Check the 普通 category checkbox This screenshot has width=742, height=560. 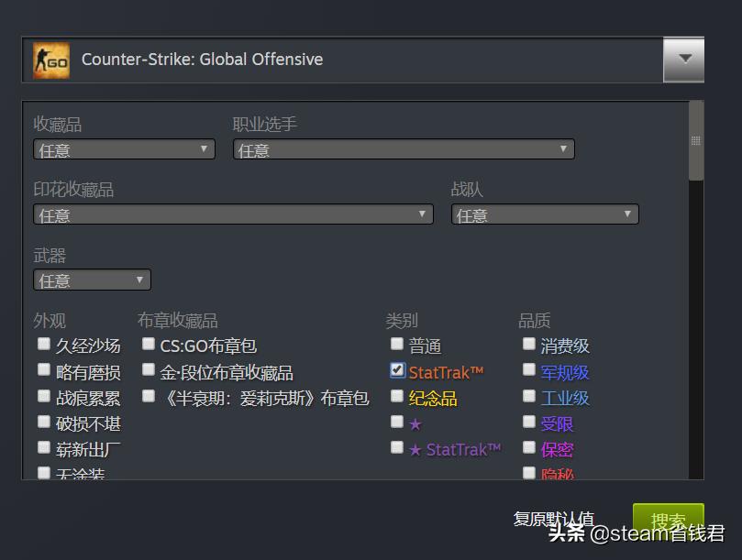coord(397,344)
